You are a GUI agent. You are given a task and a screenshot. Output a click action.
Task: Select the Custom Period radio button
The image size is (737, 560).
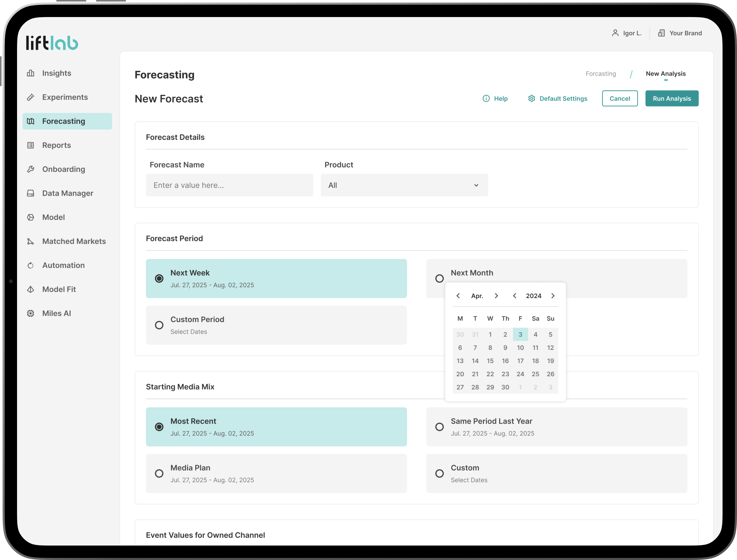(x=159, y=325)
